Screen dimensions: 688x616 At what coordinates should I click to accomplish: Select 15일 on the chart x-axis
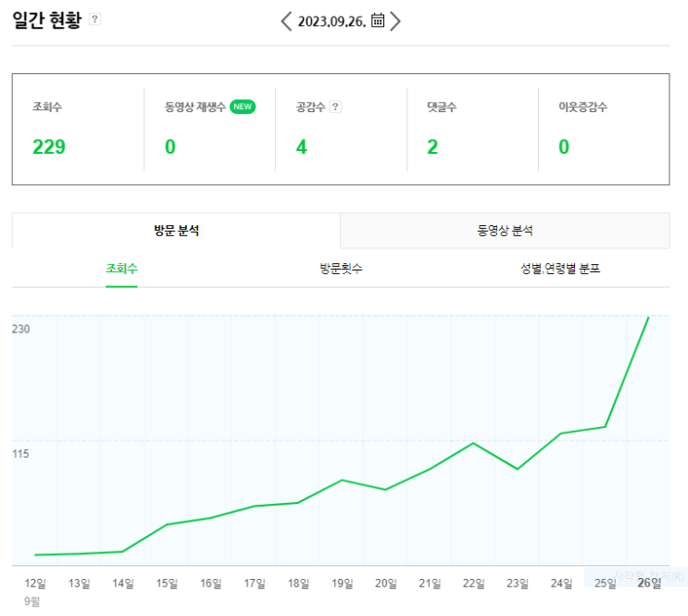pos(167,583)
